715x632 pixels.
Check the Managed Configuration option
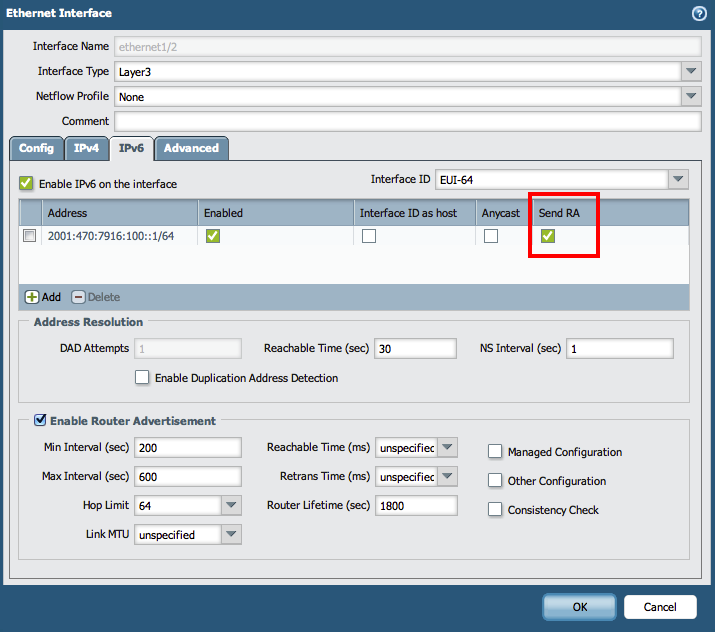point(495,452)
